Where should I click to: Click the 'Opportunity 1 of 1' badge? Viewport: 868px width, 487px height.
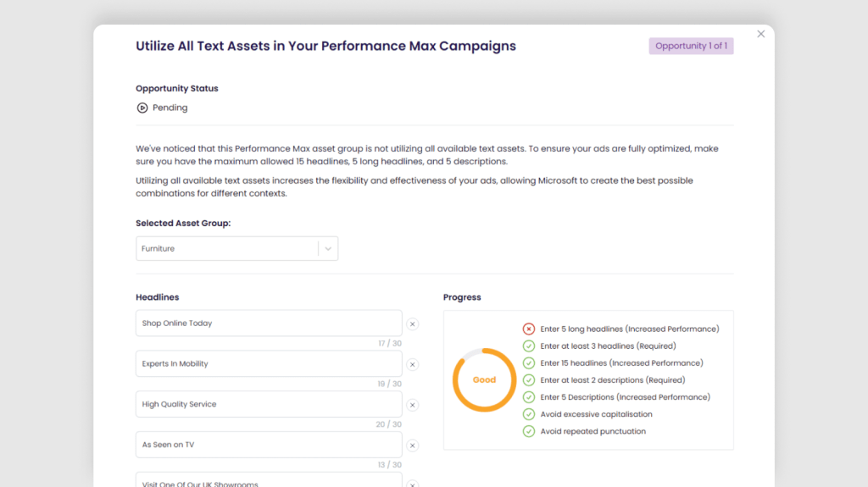[692, 46]
